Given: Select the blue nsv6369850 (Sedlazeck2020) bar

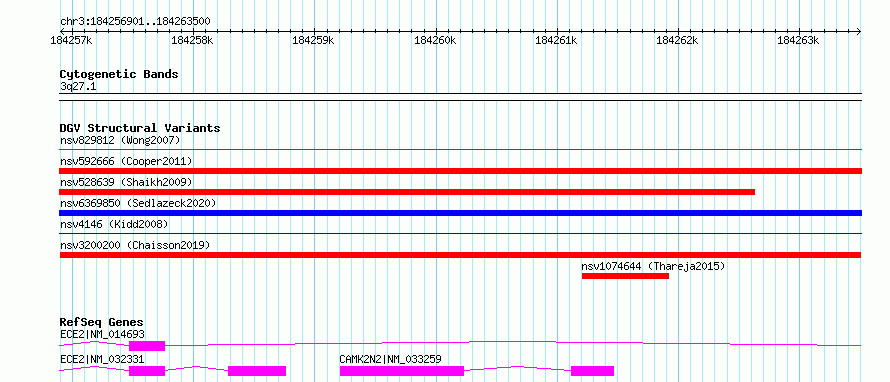Looking at the screenshot, I should 460,213.
